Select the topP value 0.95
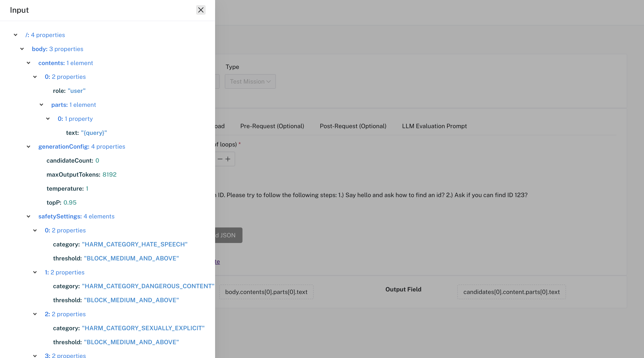 pyautogui.click(x=70, y=203)
